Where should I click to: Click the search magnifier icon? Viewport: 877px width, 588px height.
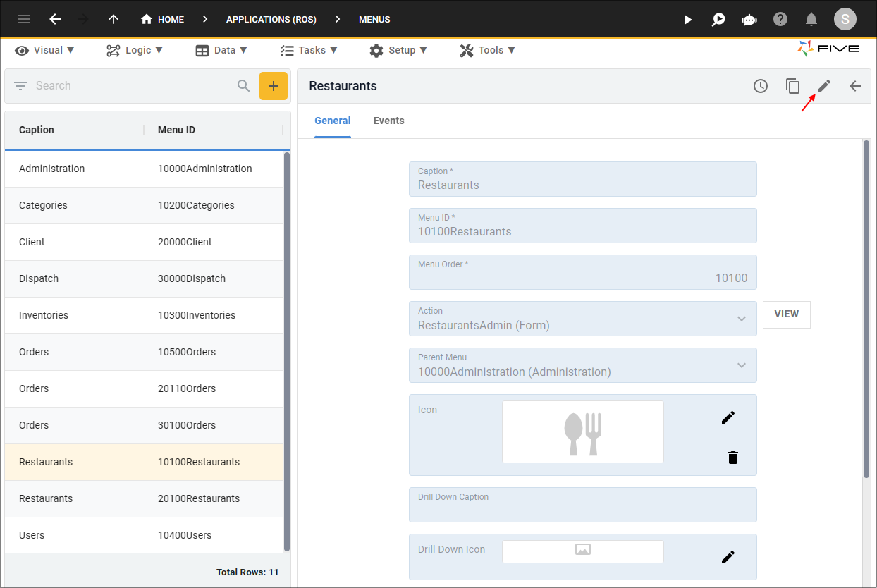(243, 86)
